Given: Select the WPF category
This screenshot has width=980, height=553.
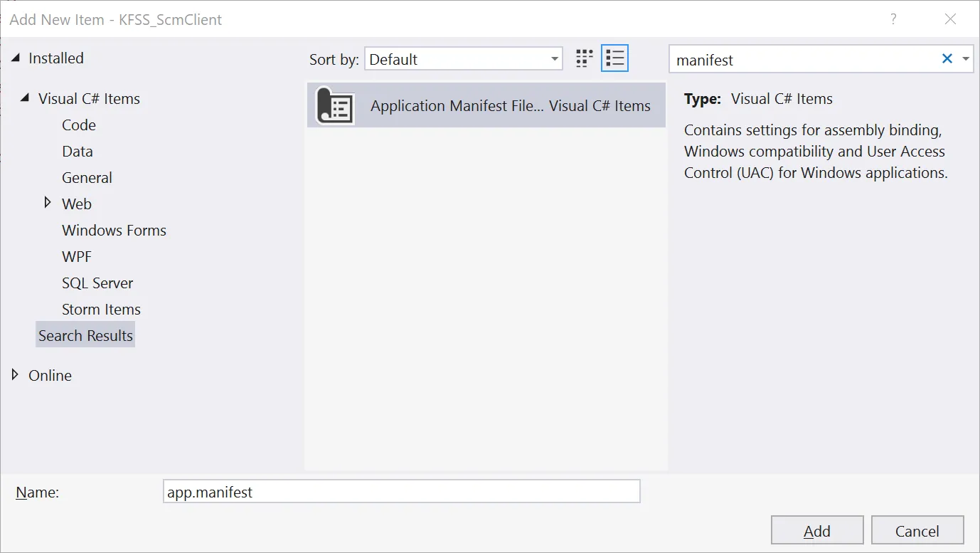Looking at the screenshot, I should (x=77, y=257).
